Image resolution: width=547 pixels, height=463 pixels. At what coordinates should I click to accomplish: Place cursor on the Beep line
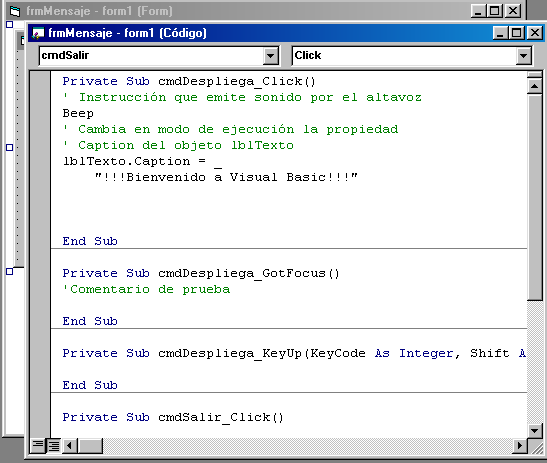click(78, 113)
